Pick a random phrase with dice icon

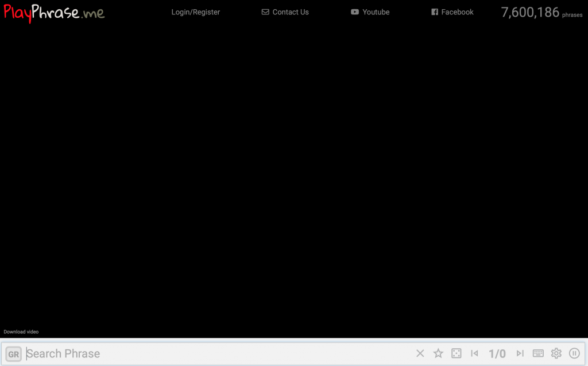456,353
